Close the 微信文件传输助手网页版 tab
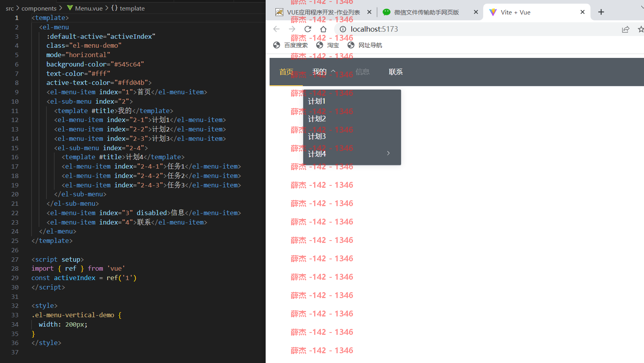644x363 pixels. click(x=476, y=12)
